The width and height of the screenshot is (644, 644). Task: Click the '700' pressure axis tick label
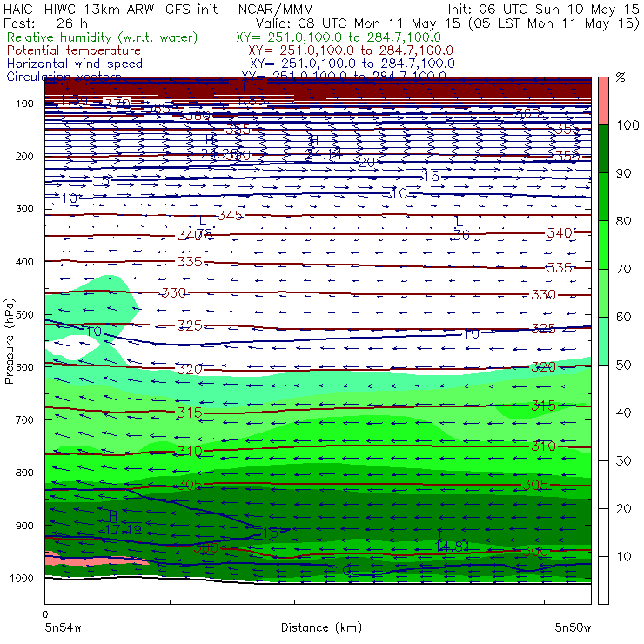click(24, 420)
